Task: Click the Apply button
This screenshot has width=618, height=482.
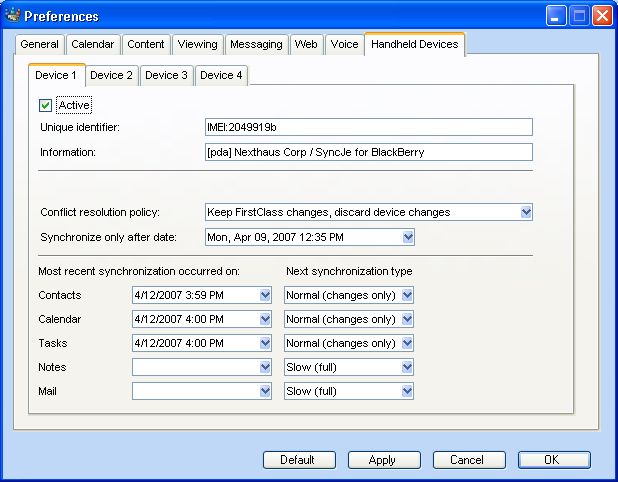Action: point(384,460)
